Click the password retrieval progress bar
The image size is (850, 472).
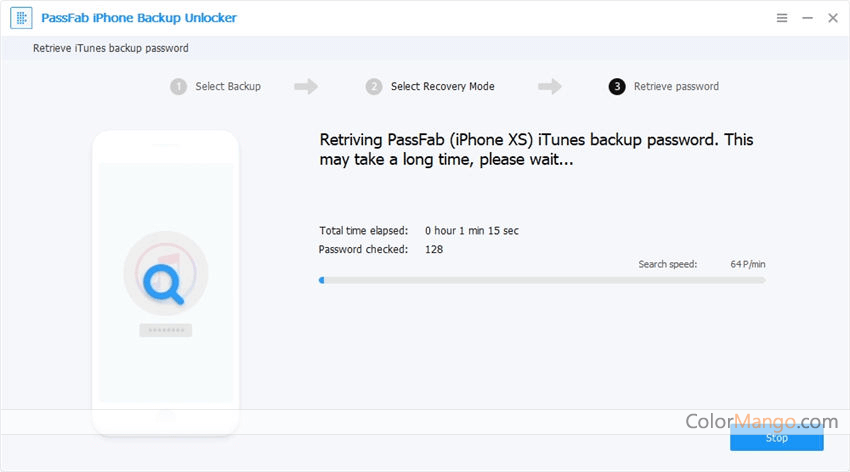pyautogui.click(x=542, y=280)
